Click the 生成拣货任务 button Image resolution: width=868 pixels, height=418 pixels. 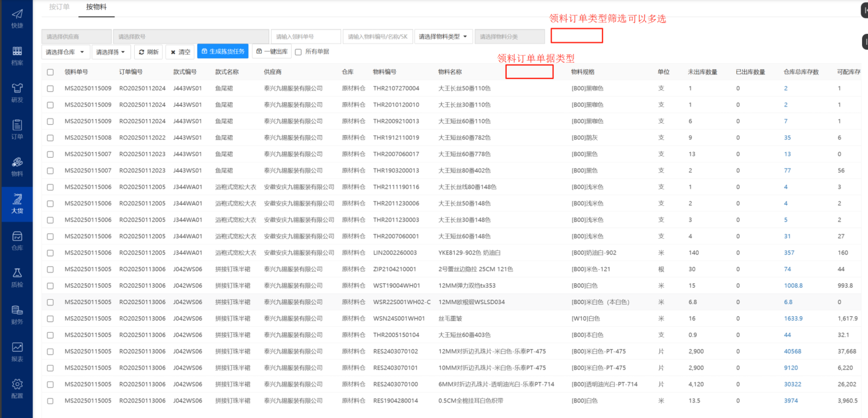tap(223, 52)
